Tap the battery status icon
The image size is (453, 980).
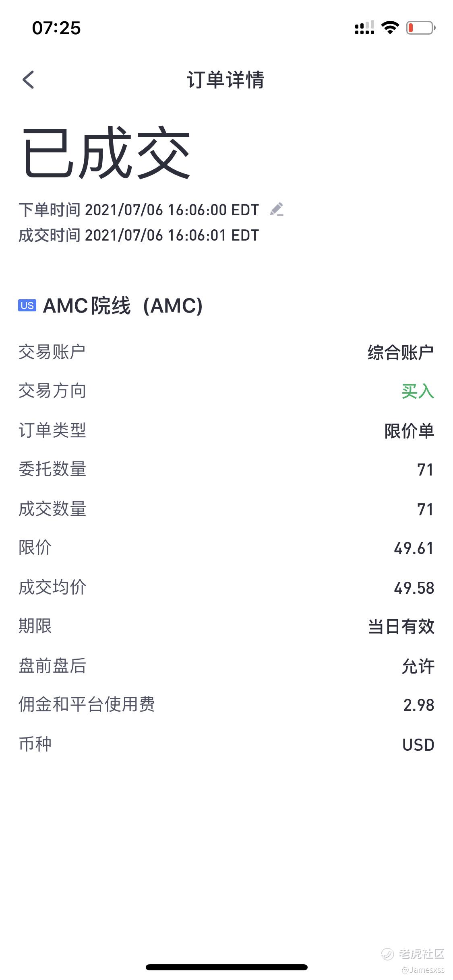click(421, 28)
